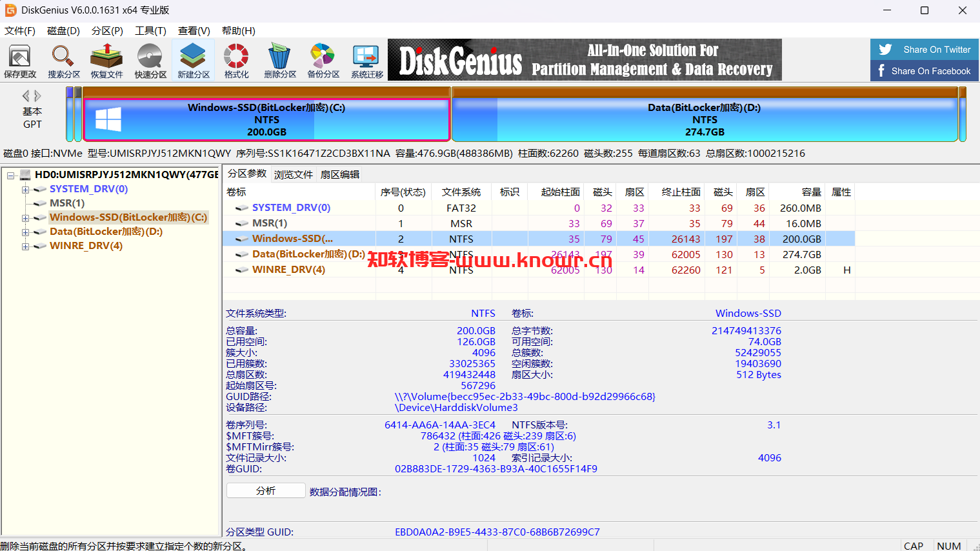The width and height of the screenshot is (980, 551).
Task: Click the Windows logo on the C: partition bar
Action: point(108,119)
